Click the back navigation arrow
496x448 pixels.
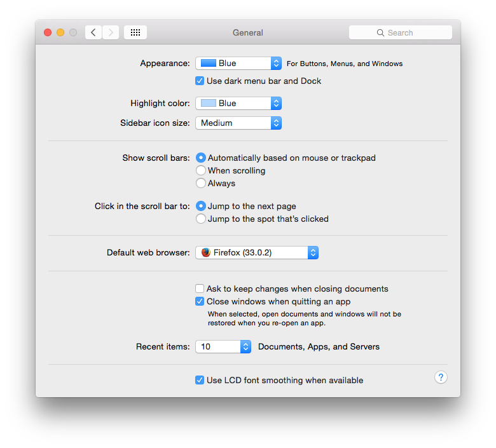click(93, 32)
